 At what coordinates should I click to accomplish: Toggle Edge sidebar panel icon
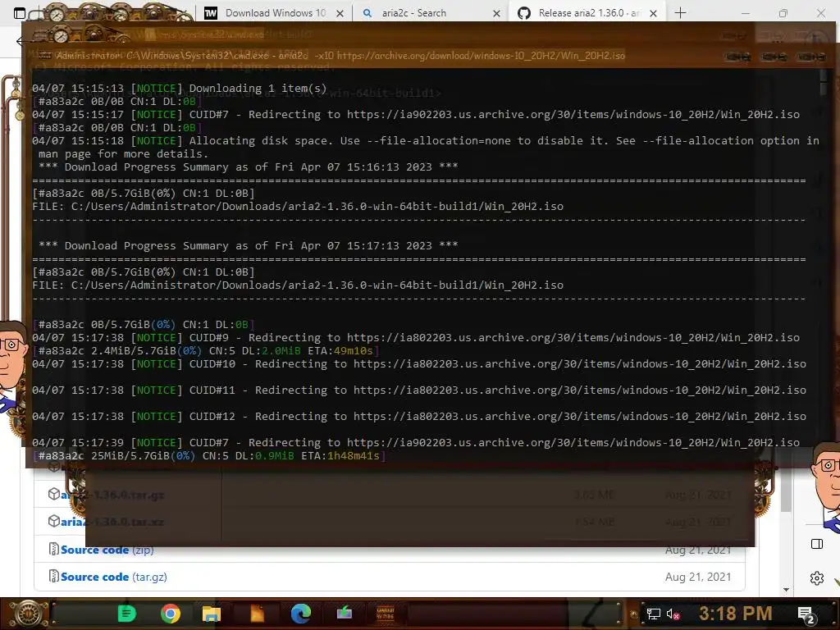[x=817, y=545]
